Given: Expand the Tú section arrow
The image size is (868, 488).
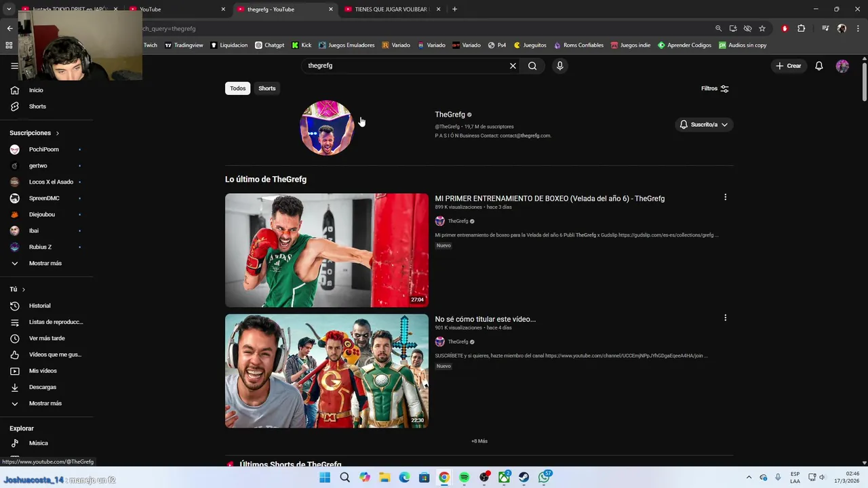Looking at the screenshot, I should 23,289.
